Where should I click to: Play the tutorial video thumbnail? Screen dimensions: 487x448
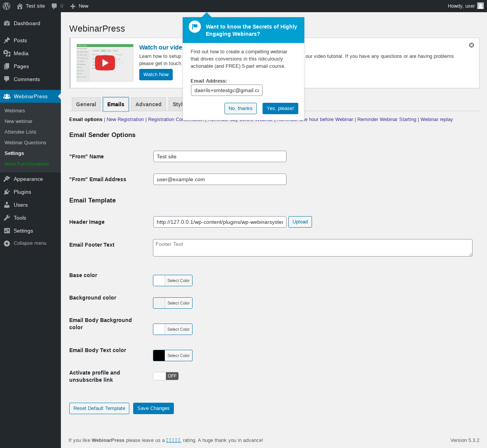(105, 63)
